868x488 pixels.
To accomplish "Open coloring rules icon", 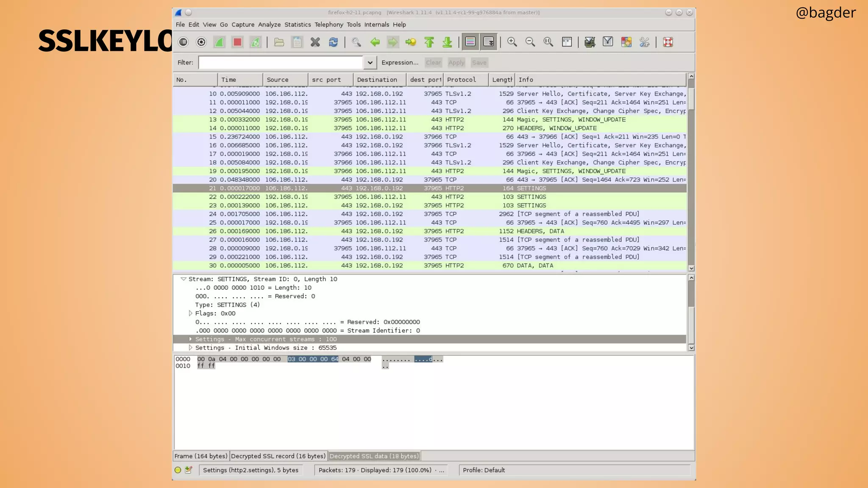I will (x=626, y=42).
